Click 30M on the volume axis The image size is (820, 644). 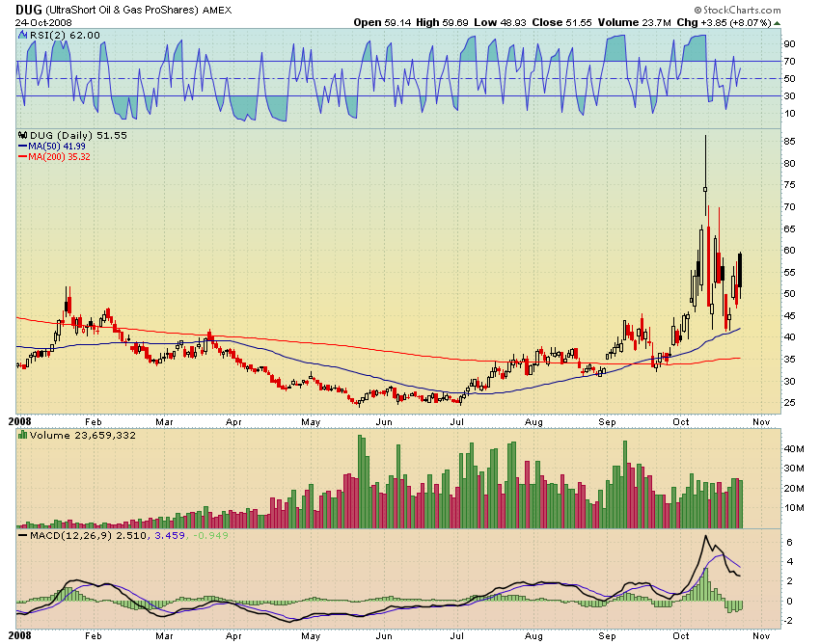[794, 469]
